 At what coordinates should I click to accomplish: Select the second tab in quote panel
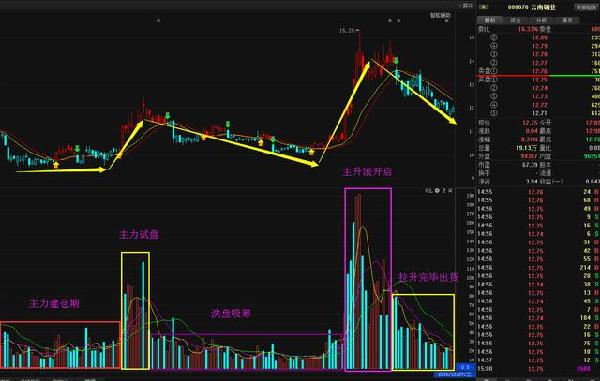pyautogui.click(x=515, y=20)
